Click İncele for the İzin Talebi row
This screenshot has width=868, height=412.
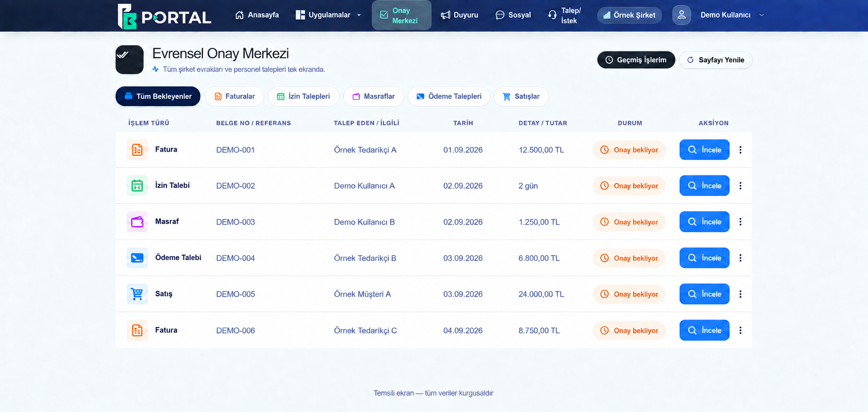coord(705,185)
